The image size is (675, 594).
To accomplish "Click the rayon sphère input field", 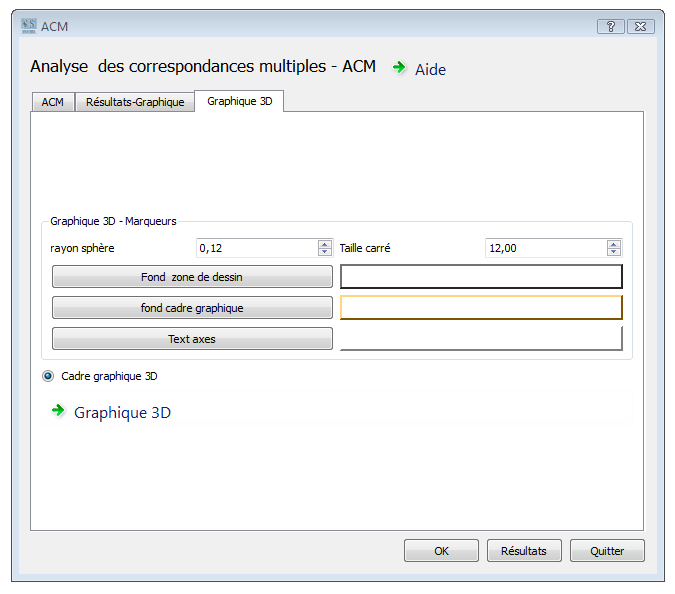I will pos(256,248).
